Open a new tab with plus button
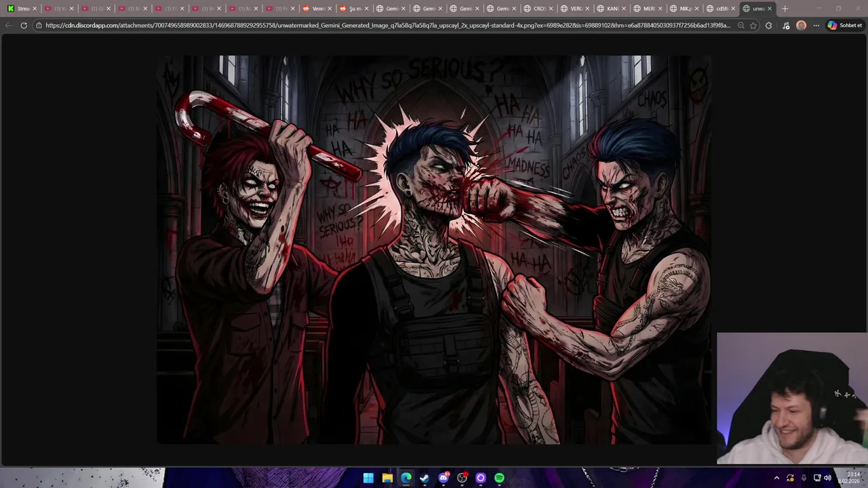This screenshot has width=868, height=488. [785, 9]
